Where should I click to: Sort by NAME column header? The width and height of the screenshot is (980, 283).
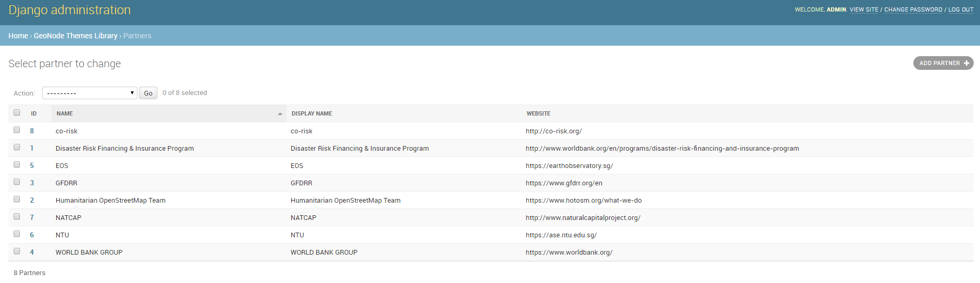coord(65,113)
